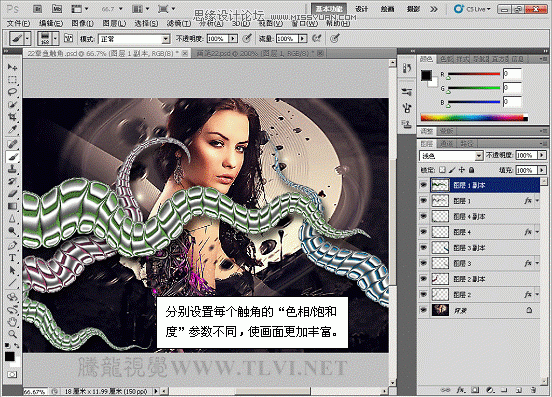Image resolution: width=552 pixels, height=397 pixels.
Task: Select the Line shape tool
Action: pyautogui.click(x=12, y=283)
